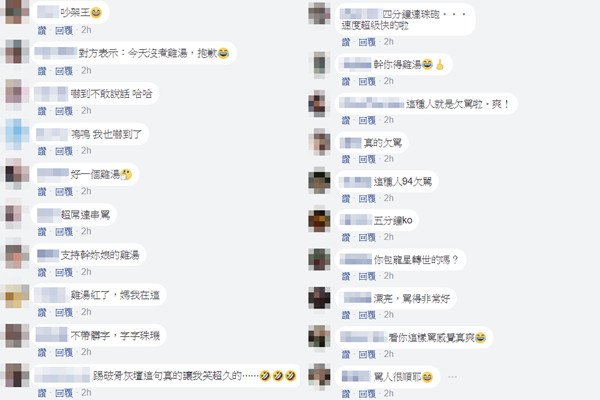Reply to 嚇到不敢說話 哈哈 comment
The height and width of the screenshot is (400, 600).
point(64,111)
